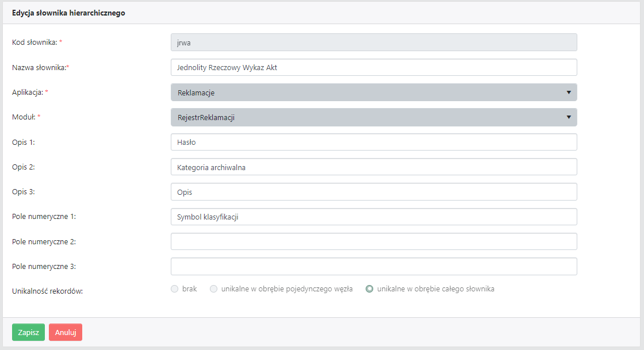Select 'unikalne w obrębie całego słownika' radio
Screen dimensions: 644x350
click(370, 289)
